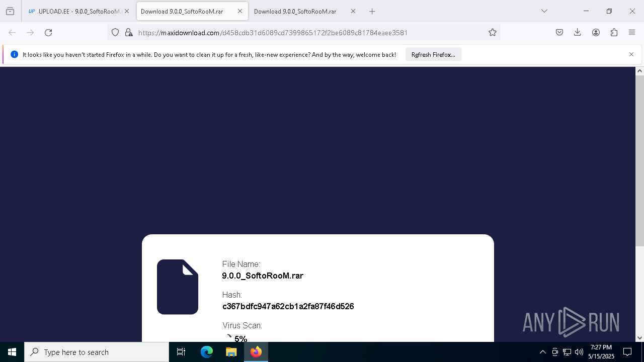Switch to the third tab Download 9.0.0_SoftoRooM.rar
The image size is (644, 362).
tap(295, 11)
